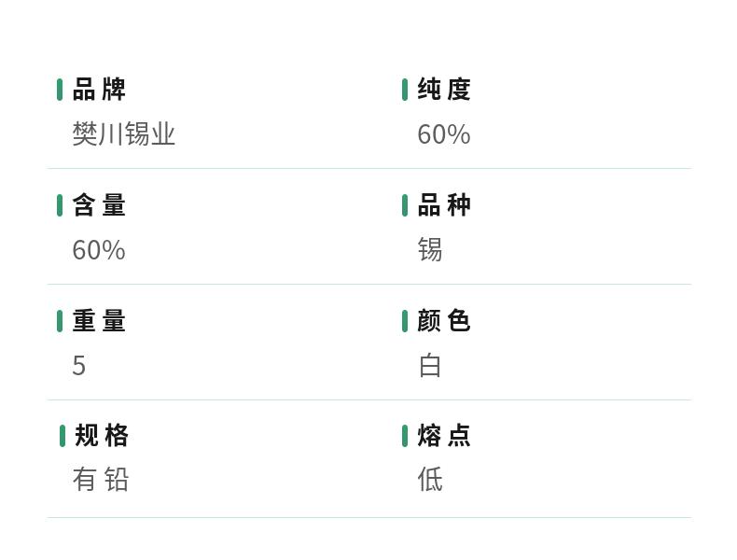737x560 pixels.
Task: Click the green marker beside 纯度
Action: point(405,90)
